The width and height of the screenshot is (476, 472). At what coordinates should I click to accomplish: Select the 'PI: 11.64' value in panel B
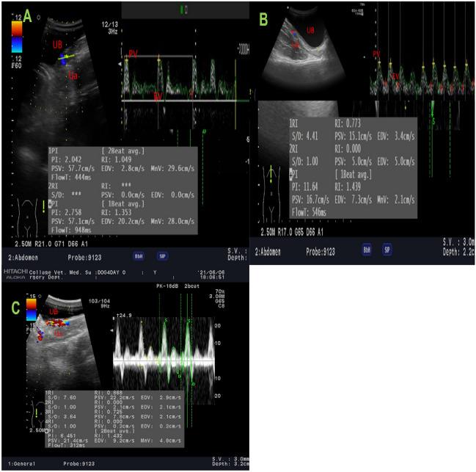pyautogui.click(x=305, y=186)
